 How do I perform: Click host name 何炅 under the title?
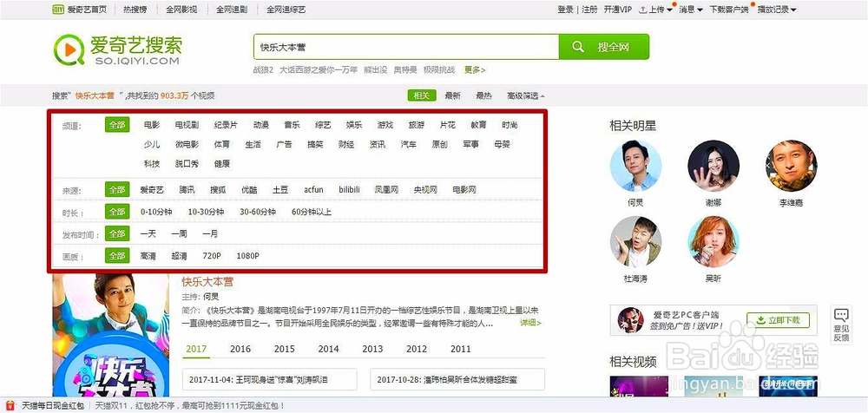[211, 297]
